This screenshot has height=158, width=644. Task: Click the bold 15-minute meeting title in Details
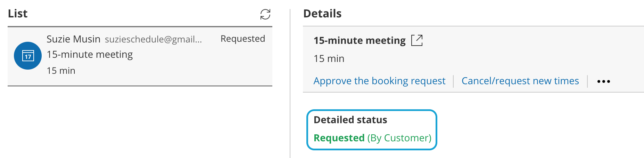coord(360,40)
